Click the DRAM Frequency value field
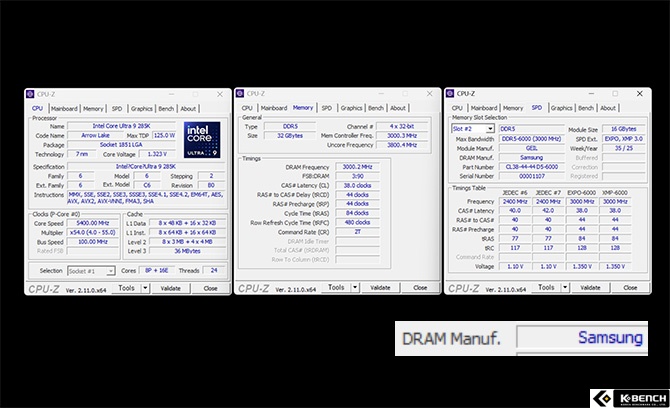The height and width of the screenshot is (408, 670). point(356,166)
